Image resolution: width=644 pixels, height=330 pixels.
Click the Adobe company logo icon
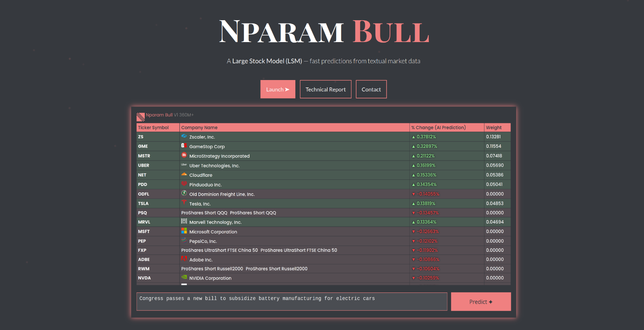pyautogui.click(x=184, y=259)
